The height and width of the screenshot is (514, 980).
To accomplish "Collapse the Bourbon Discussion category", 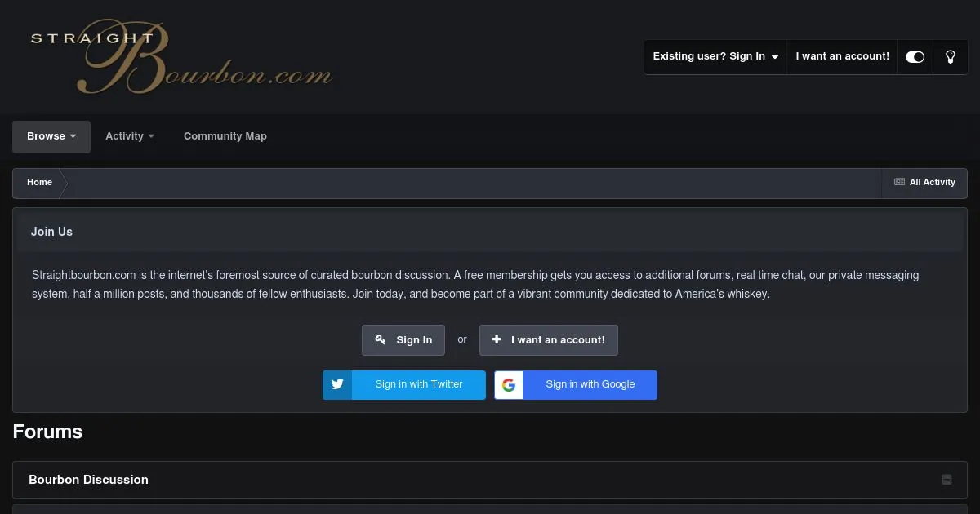I will pos(947,480).
